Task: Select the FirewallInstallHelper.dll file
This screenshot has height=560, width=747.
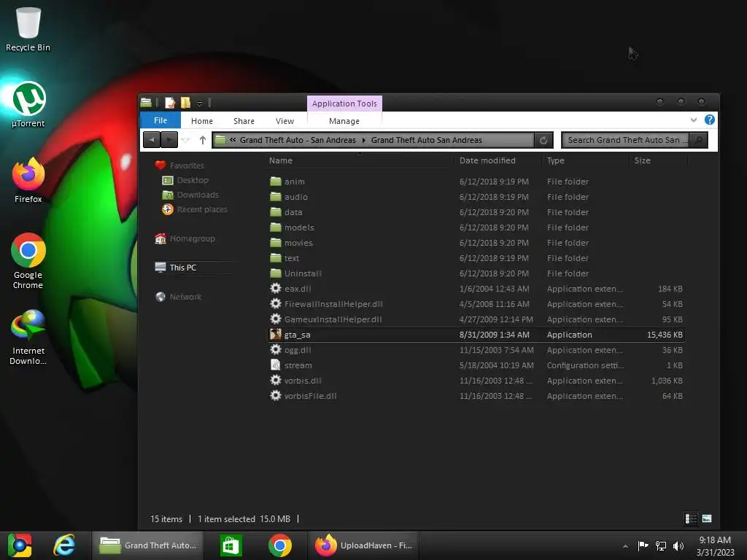Action: (476, 304)
